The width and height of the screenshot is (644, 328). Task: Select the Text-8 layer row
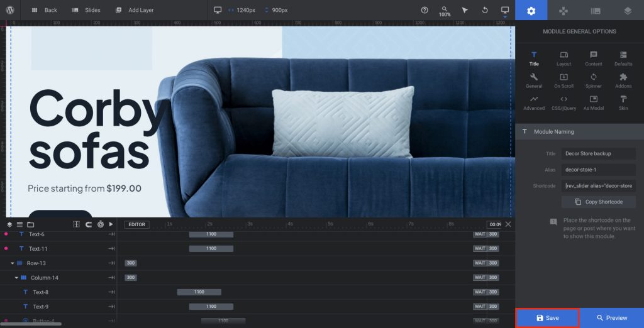(58, 292)
